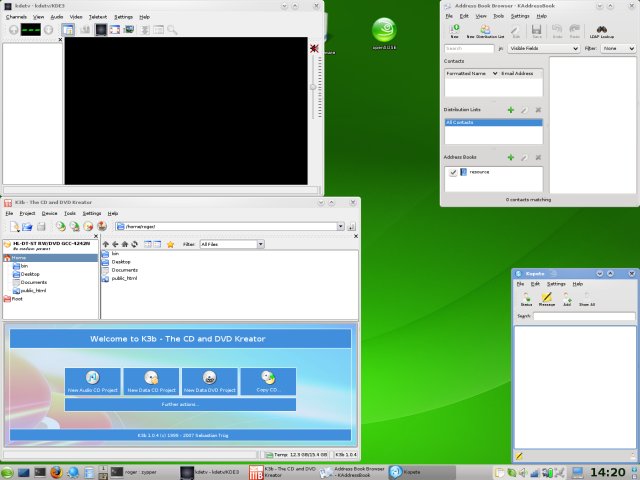The width and height of the screenshot is (640, 480).
Task: Open Settings menu in KAddressBook
Action: (520, 16)
